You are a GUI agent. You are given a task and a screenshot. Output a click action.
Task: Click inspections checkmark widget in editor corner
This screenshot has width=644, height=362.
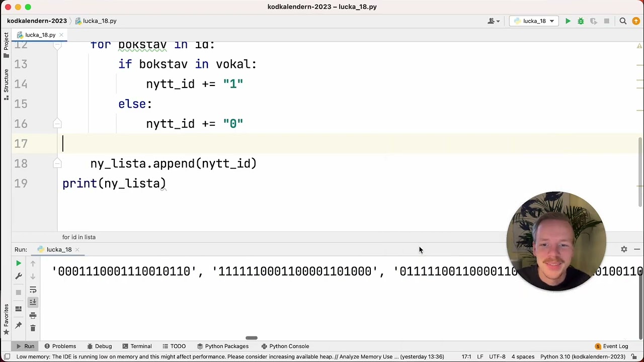click(x=639, y=46)
